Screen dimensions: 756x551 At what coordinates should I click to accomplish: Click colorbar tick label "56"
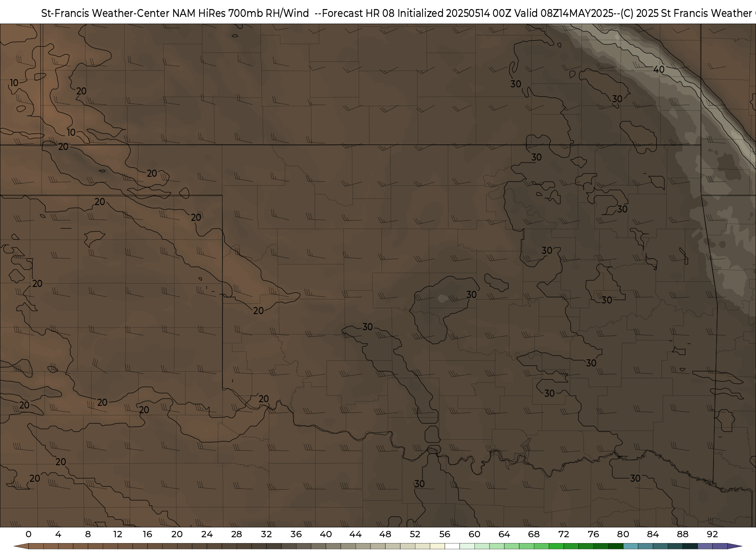tap(445, 534)
